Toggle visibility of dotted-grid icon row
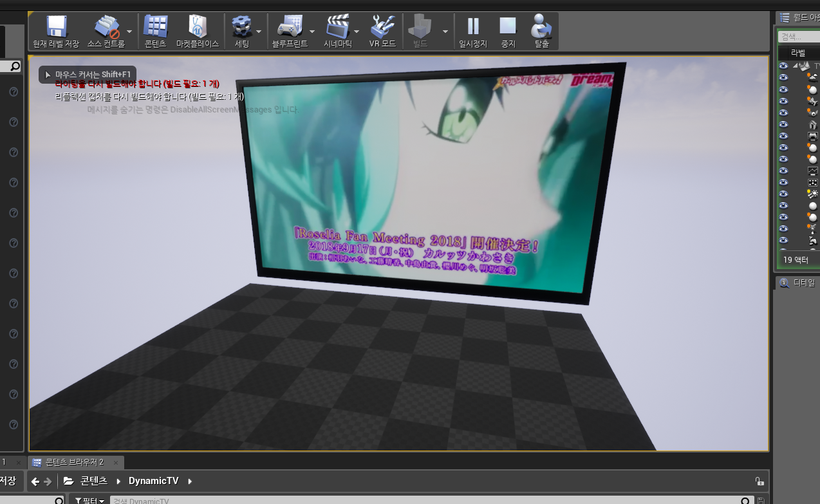This screenshot has width=820, height=504. 783,182
